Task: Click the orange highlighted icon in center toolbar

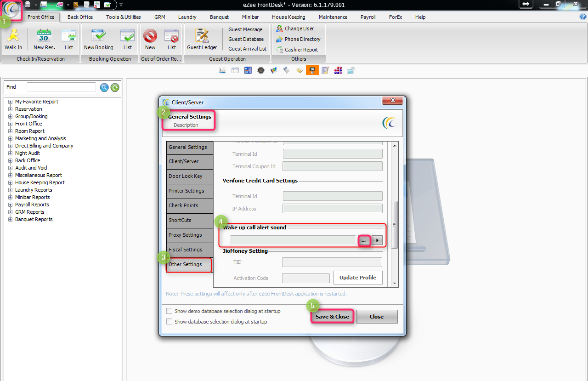Action: coord(312,70)
